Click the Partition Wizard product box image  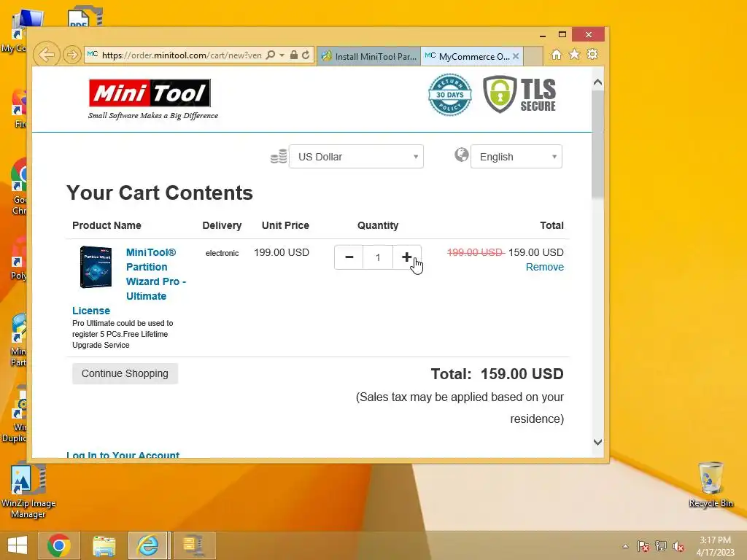tap(96, 267)
